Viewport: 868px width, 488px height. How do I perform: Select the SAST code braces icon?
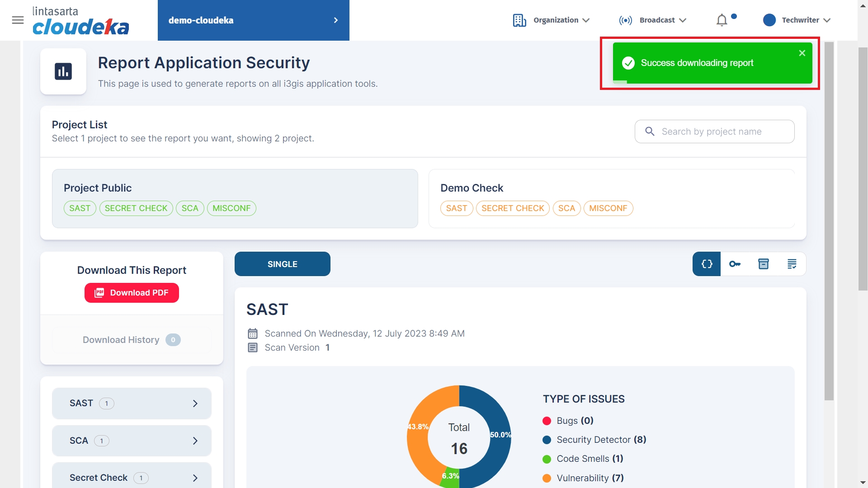(x=707, y=264)
